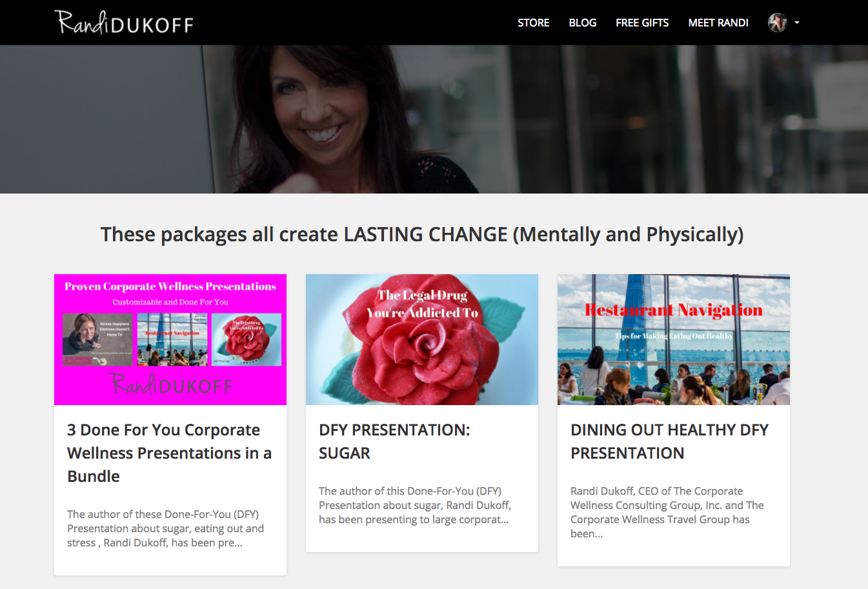868x589 pixels.
Task: Click the hero banner photo of Randi
Action: click(x=434, y=119)
